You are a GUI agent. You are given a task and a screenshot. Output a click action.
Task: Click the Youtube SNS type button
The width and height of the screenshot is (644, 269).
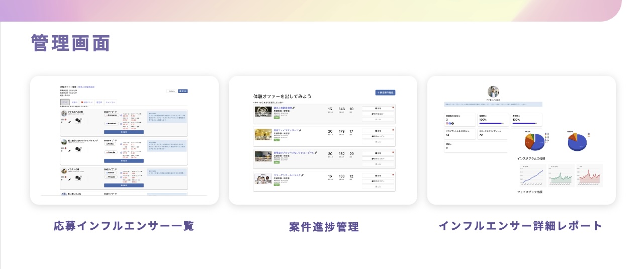112,152
